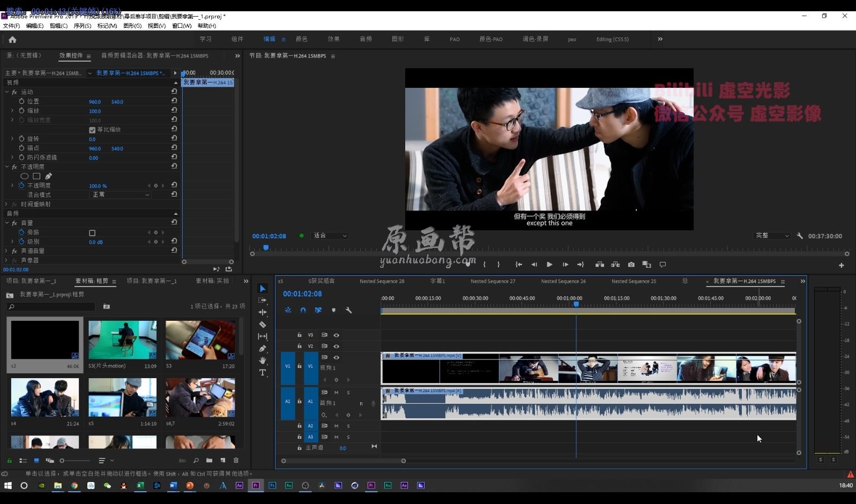This screenshot has width=856, height=504.
Task: Select the Razor tool
Action: [263, 325]
